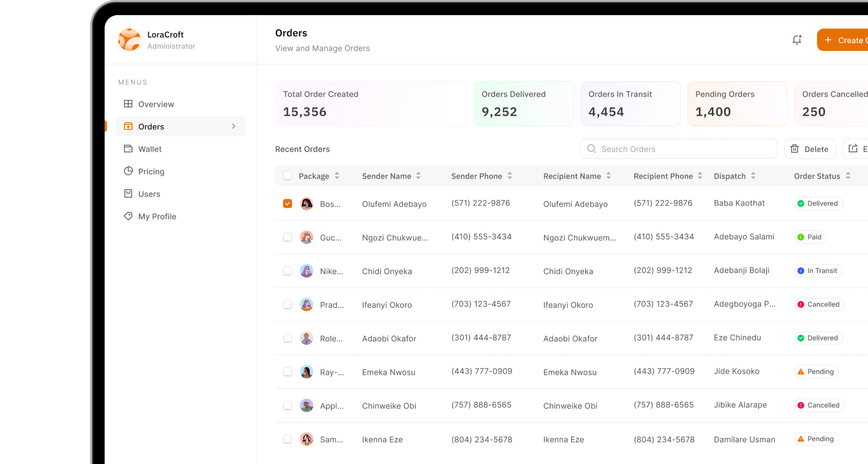Click the Wallet icon in the menu

129,149
